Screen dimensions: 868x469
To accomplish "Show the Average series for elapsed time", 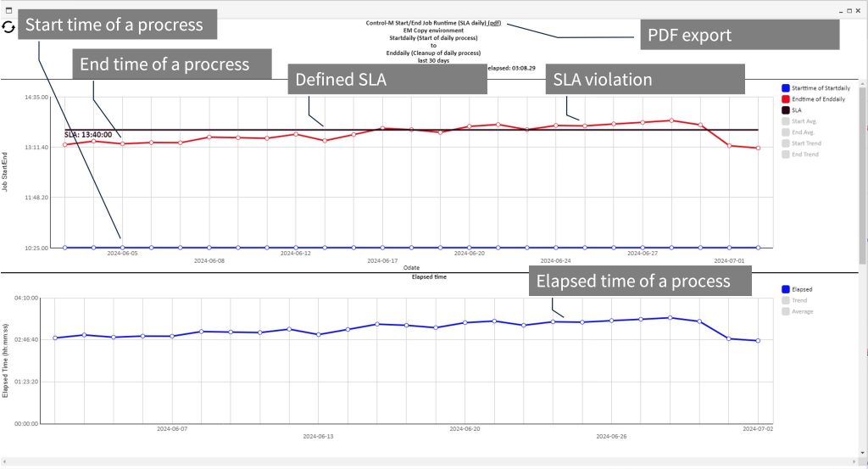I will [801, 311].
